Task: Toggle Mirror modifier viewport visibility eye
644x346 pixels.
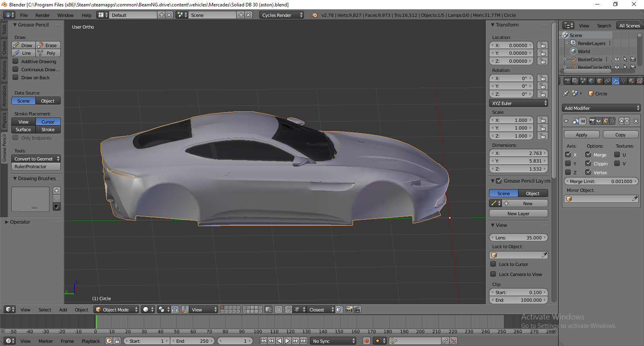Action: coord(599,121)
